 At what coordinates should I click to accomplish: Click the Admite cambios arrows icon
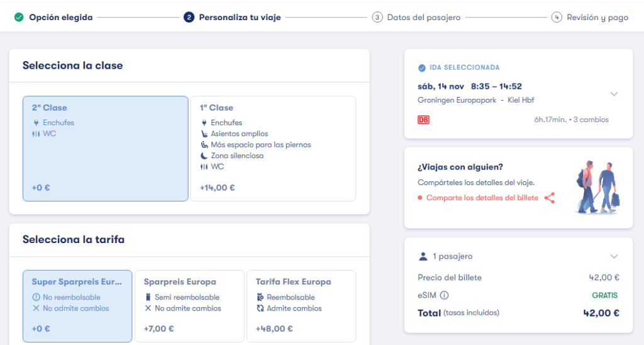[260, 308]
